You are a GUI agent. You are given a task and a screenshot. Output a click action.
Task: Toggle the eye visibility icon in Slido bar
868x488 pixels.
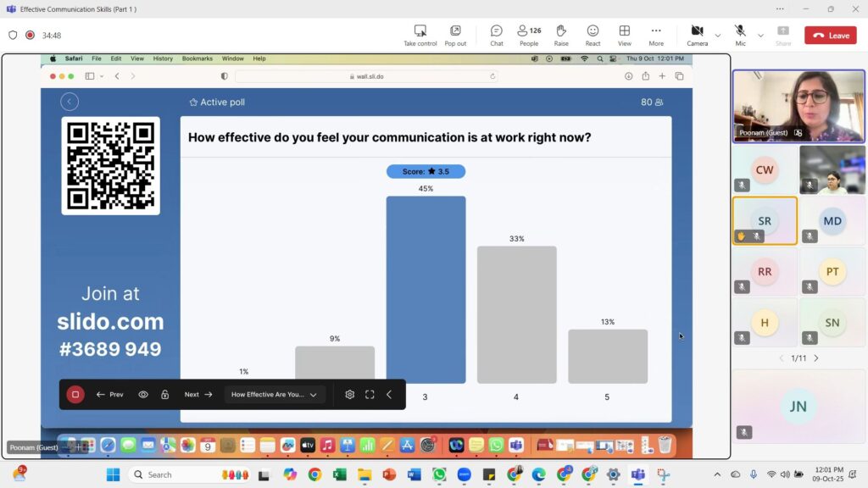click(x=143, y=395)
